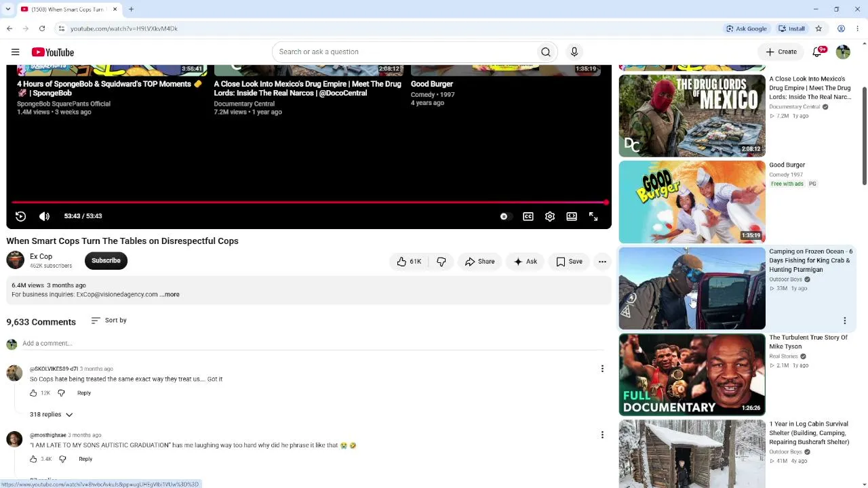The width and height of the screenshot is (868, 488).
Task: Click the YouTube search text box
Action: tap(404, 52)
